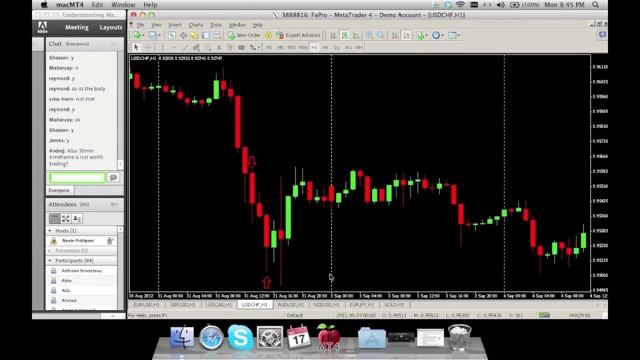Toggle the Expert Advisors button
The width and height of the screenshot is (640, 360).
click(x=298, y=36)
